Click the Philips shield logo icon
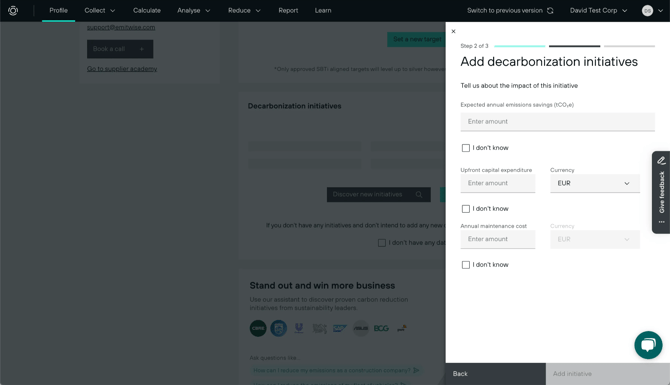The image size is (670, 385). [x=279, y=328]
